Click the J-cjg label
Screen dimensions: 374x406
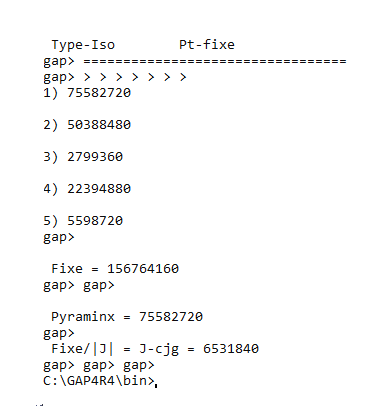[159, 349]
